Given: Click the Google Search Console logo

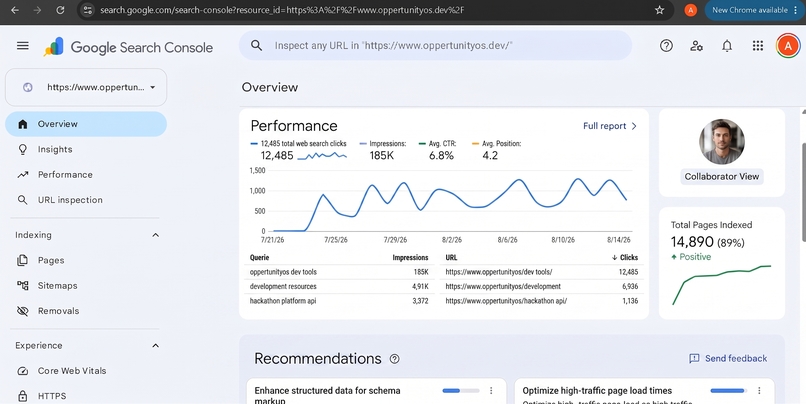Looking at the screenshot, I should [128, 47].
